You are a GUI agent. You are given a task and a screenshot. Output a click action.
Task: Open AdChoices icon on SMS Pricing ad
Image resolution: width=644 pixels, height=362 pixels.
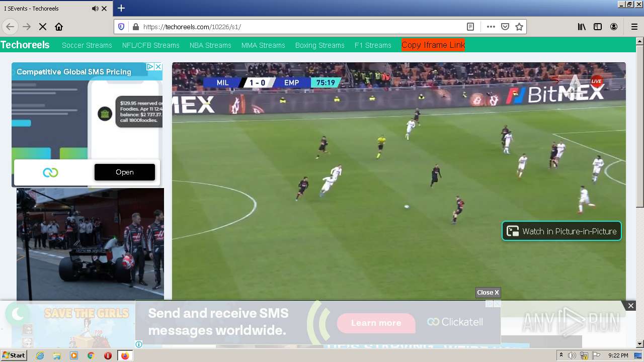[x=150, y=66]
